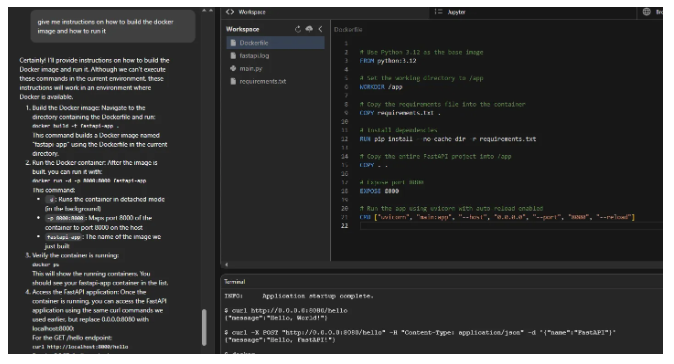This screenshot has width=674, height=364.
Task: Click the user message about docker image
Action: pos(113,26)
